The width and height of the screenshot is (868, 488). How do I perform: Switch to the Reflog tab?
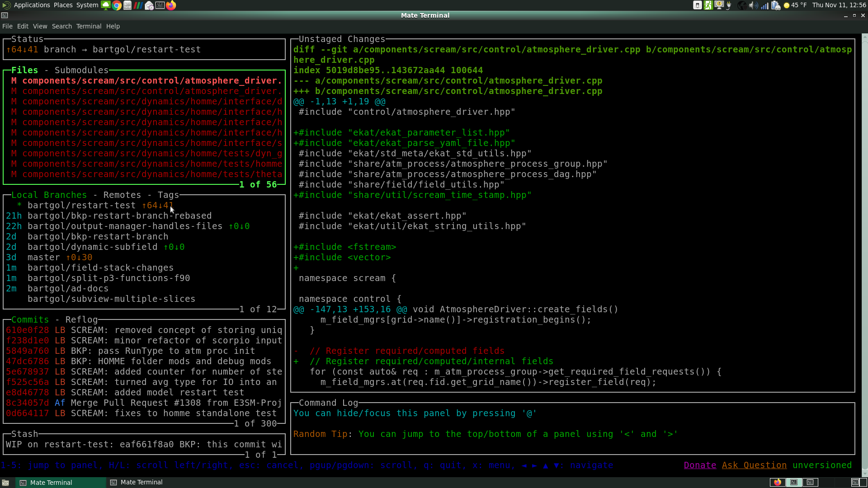81,320
